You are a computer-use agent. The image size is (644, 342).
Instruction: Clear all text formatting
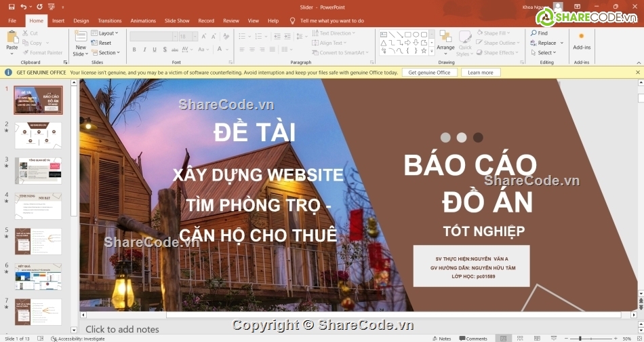226,36
